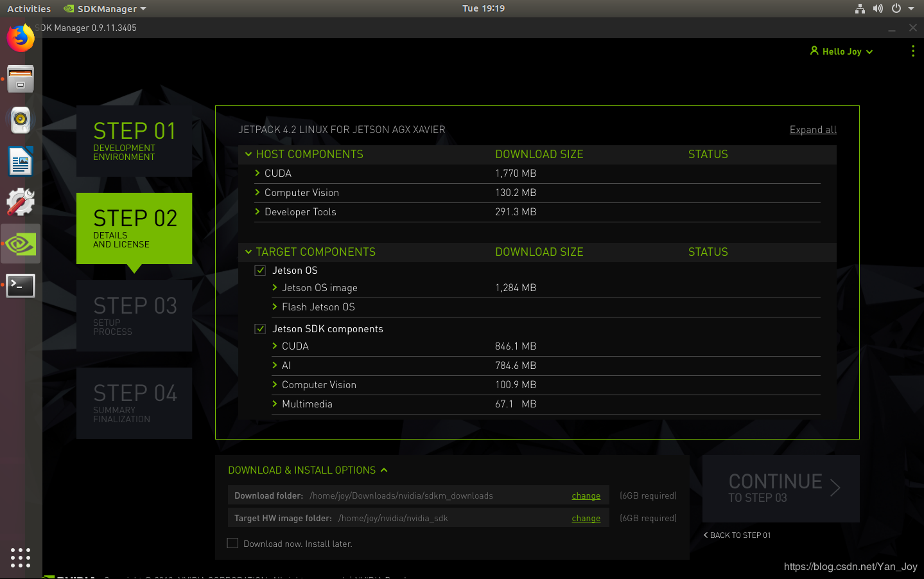Screen dimensions: 924x579
Task: Click the target DOWNLOAD SIZE column header
Action: click(539, 252)
